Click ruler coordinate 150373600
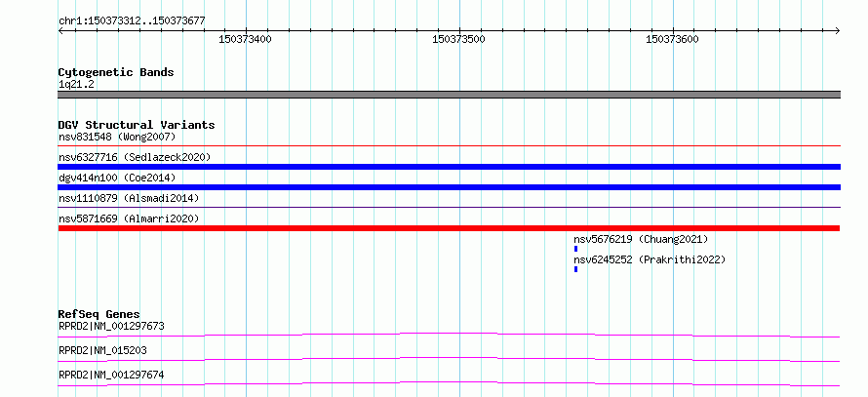The height and width of the screenshot is (397, 868). 673,39
